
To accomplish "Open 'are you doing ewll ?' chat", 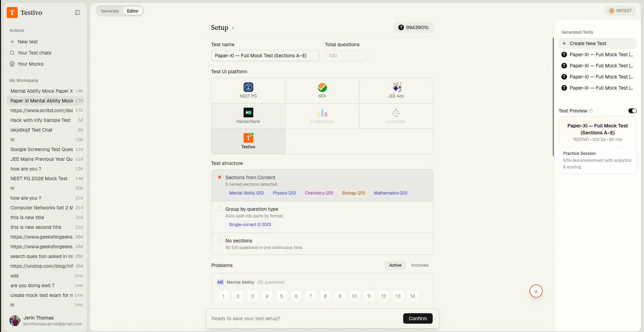I will pos(45,285).
